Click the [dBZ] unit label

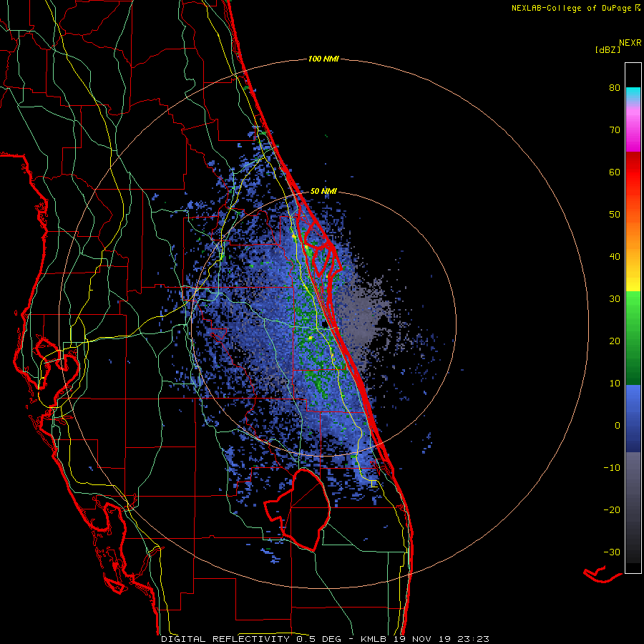608,50
